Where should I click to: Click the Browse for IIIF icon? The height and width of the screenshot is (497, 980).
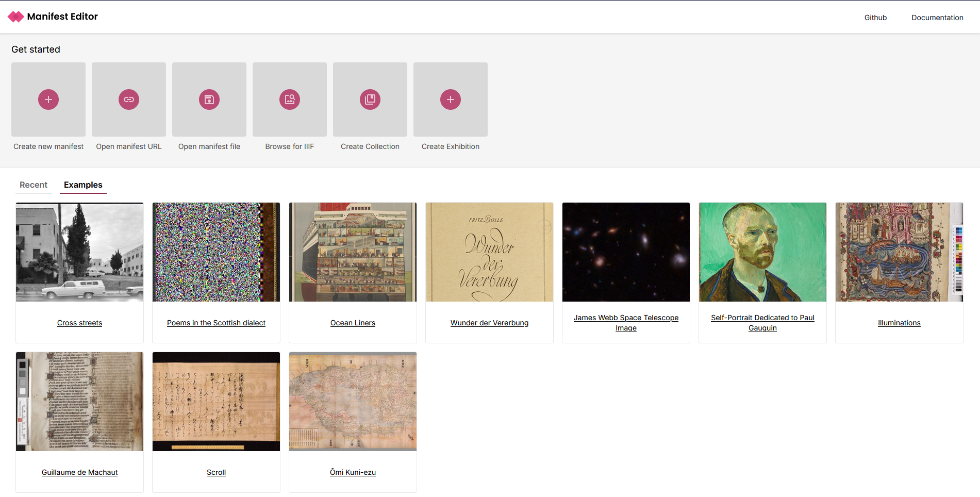[290, 100]
